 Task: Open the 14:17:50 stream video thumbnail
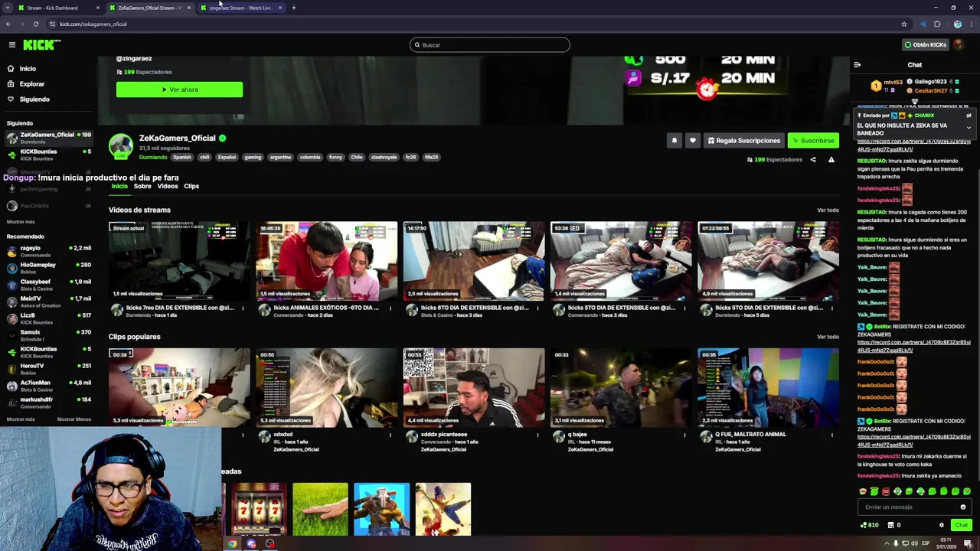point(474,261)
